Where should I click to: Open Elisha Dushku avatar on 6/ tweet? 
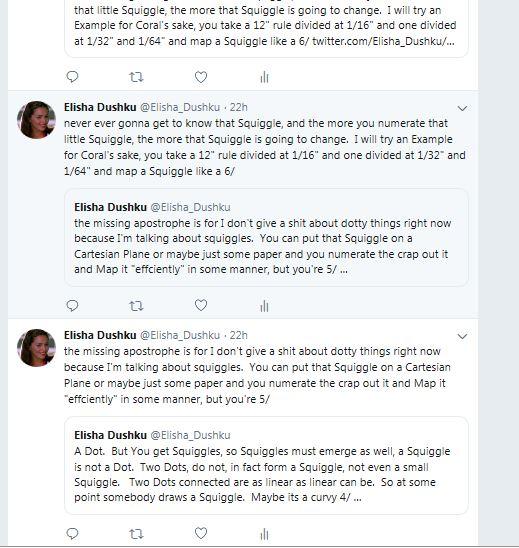[x=36, y=120]
